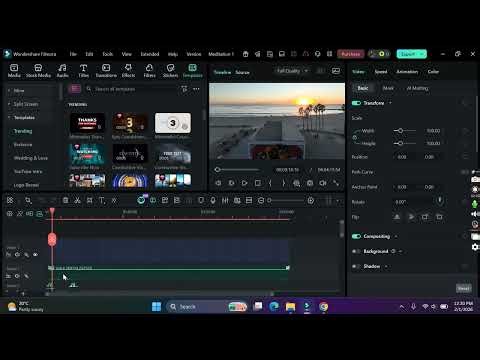Mute the first video track
The height and width of the screenshot is (360, 480).
(x=17, y=255)
